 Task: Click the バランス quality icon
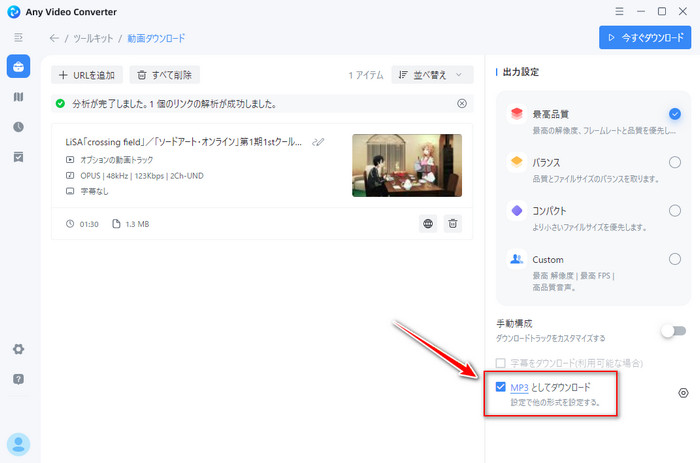tap(517, 162)
